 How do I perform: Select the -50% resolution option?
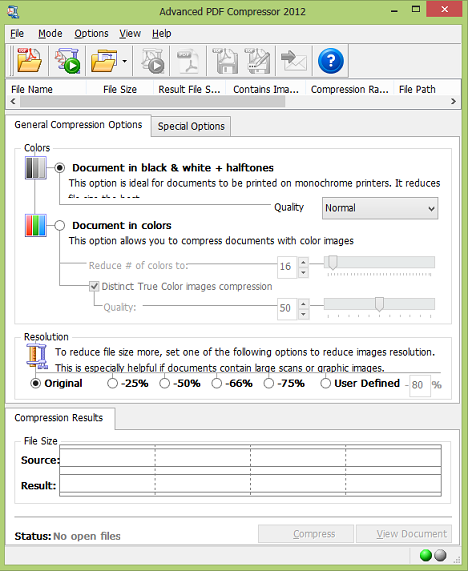[x=165, y=383]
